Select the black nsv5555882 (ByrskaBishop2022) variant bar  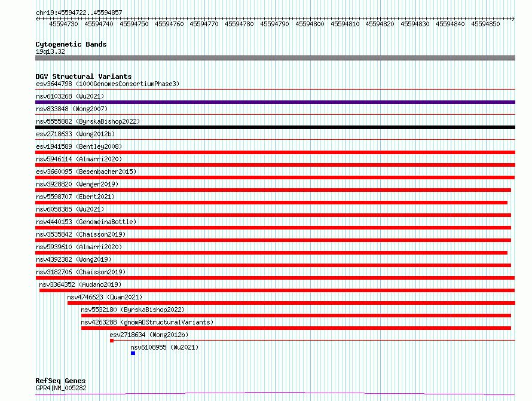point(275,127)
